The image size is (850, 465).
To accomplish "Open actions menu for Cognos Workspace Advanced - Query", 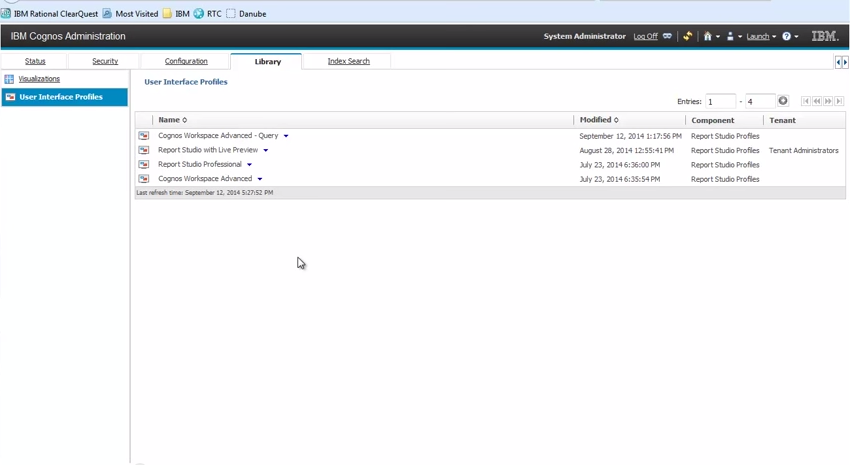I will [x=286, y=136].
